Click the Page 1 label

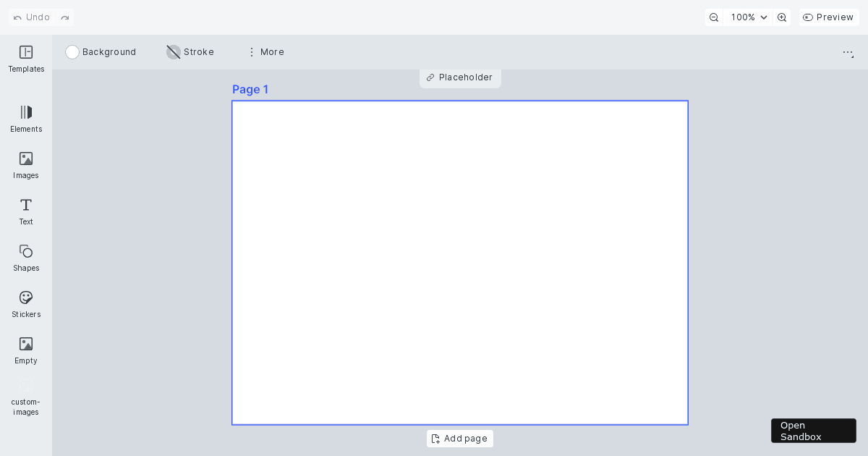(x=250, y=89)
